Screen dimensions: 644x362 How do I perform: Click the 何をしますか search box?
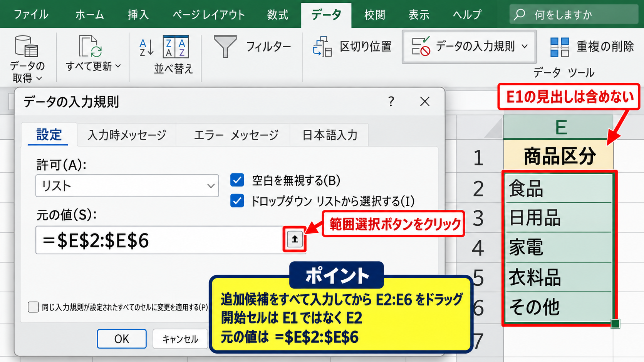[x=574, y=15]
